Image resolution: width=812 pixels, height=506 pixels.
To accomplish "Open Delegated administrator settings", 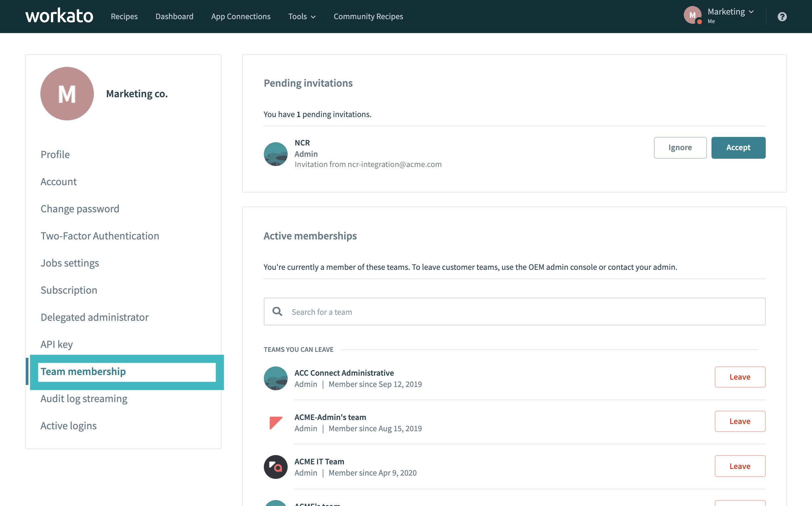I will coord(94,317).
